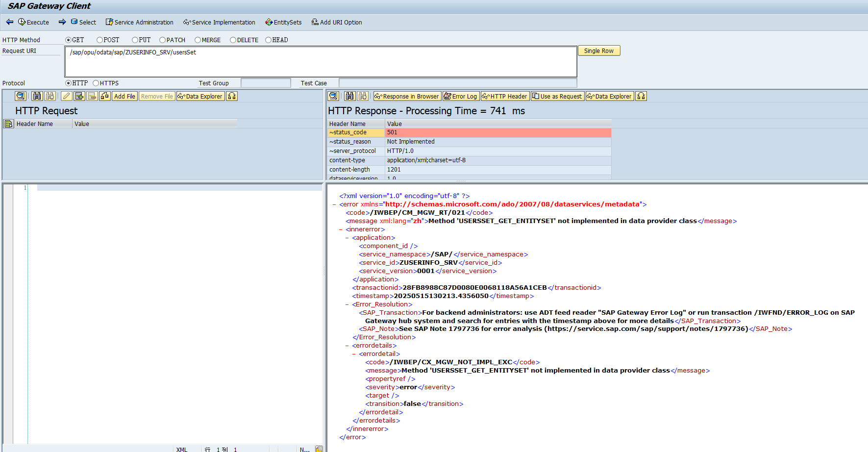Click the Single Row button
This screenshot has height=452, width=868.
(x=598, y=50)
